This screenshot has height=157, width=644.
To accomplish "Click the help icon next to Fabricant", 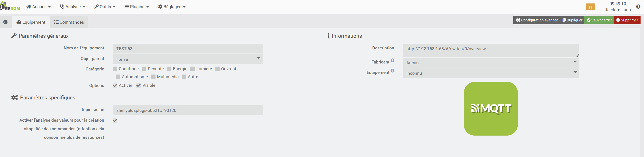I will 392,60.
